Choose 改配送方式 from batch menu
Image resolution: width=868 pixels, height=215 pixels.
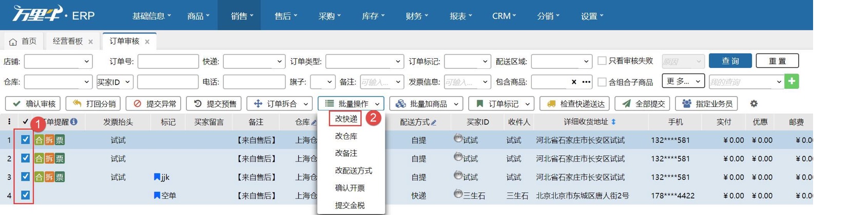tap(353, 171)
